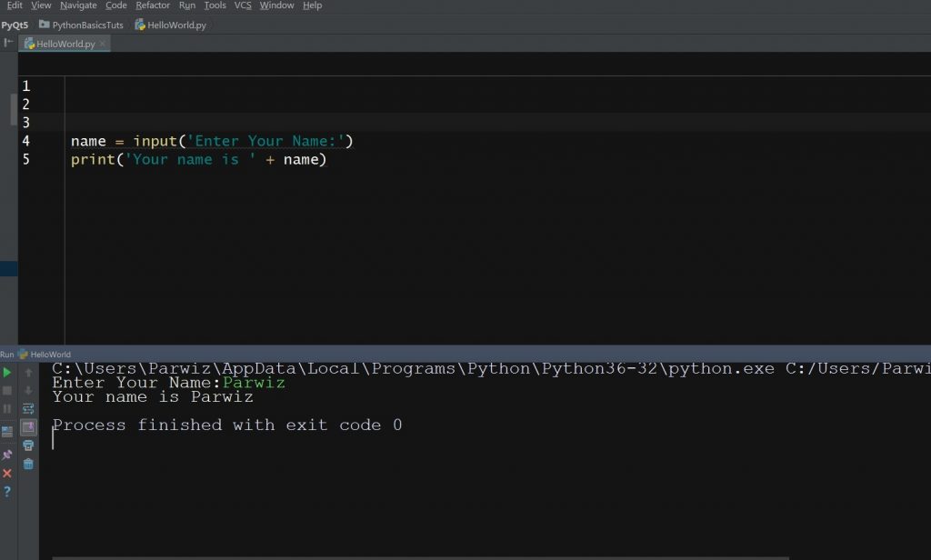The image size is (931, 560).
Task: Toggle Use Soft Wraps in console
Action: pyautogui.click(x=28, y=408)
